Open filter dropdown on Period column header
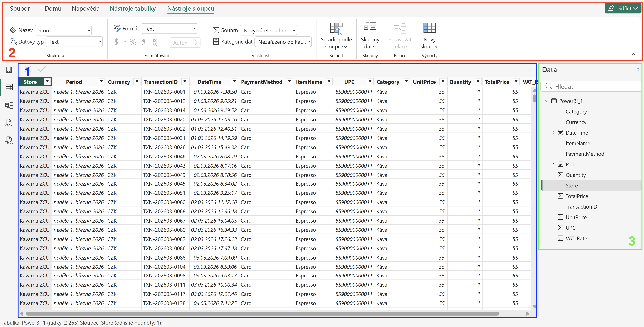Viewport: 644px width, 327px height. coord(101,82)
